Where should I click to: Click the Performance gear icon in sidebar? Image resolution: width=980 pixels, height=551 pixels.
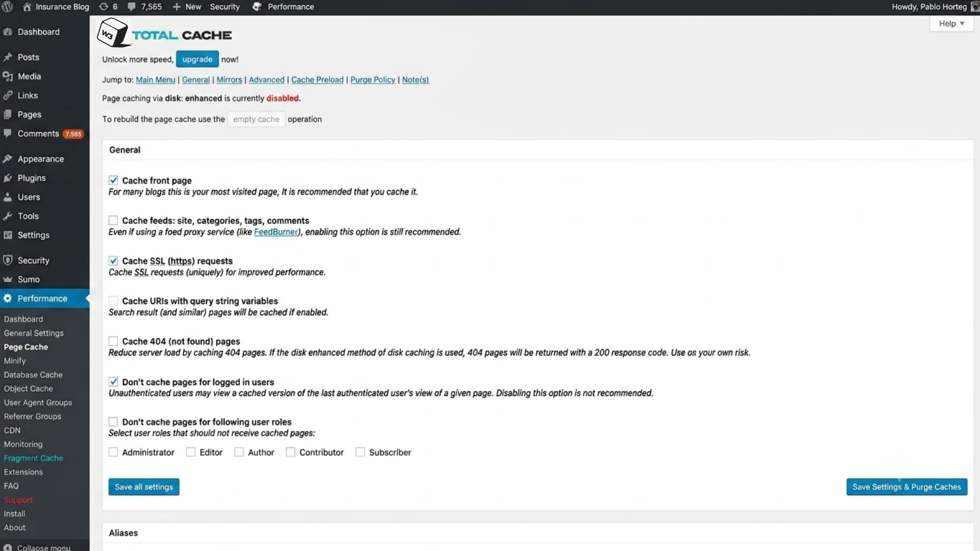8,298
